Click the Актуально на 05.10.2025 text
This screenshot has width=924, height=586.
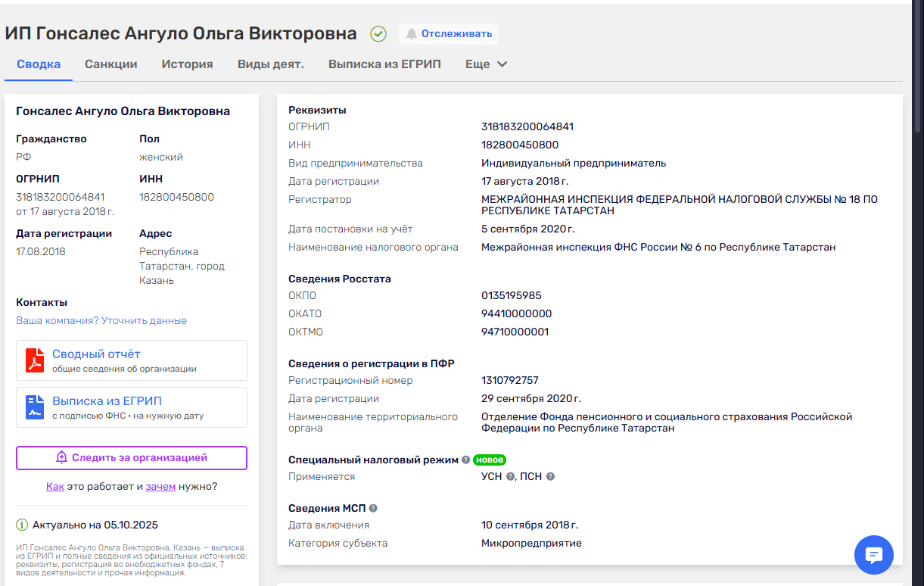point(95,525)
